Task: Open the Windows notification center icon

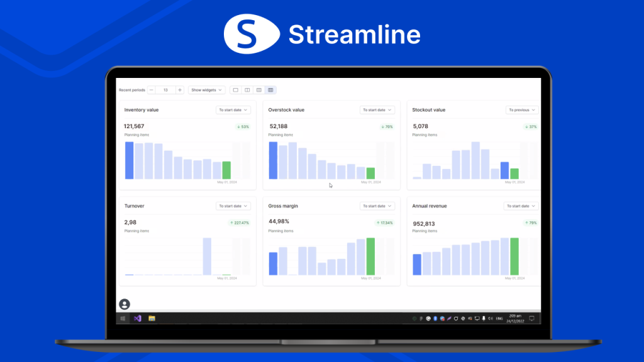Action: [x=532, y=319]
